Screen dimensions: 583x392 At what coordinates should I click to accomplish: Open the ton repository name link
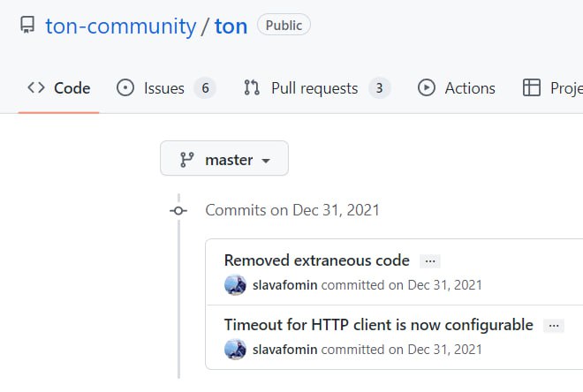(231, 26)
